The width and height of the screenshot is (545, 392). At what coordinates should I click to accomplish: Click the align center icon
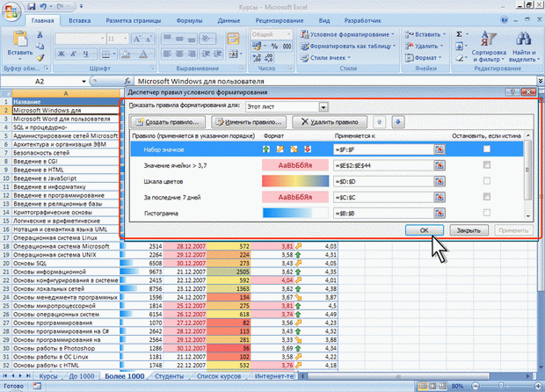click(x=179, y=54)
